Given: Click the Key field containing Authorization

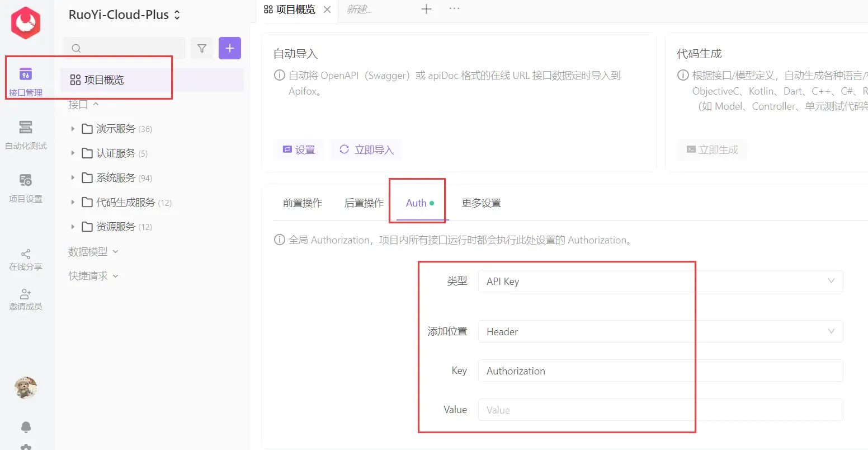Looking at the screenshot, I should pos(661,371).
